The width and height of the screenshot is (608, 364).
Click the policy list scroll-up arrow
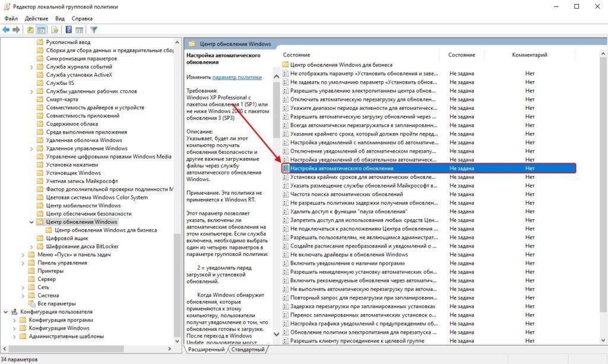click(x=603, y=54)
